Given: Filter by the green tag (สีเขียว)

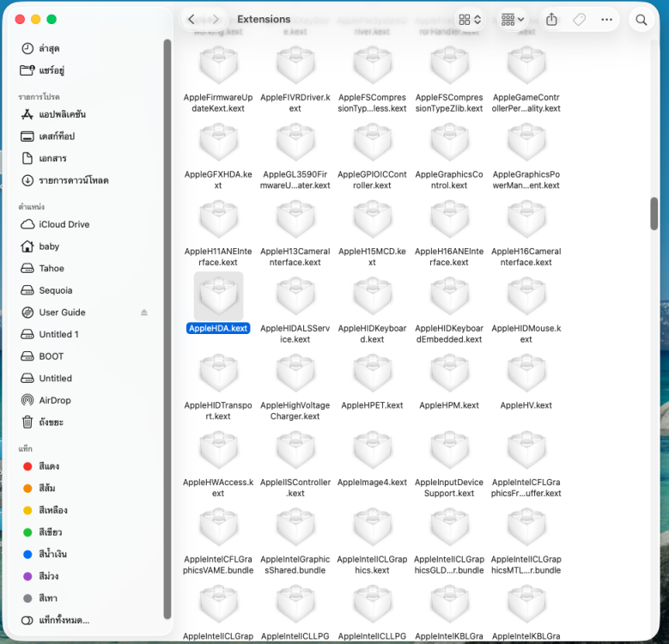Looking at the screenshot, I should coord(85,532).
